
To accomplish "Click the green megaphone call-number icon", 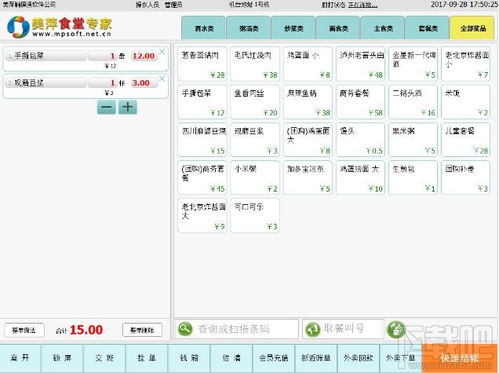I will 312,329.
